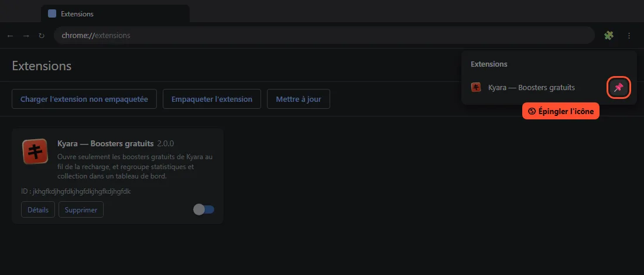Click Empaqueter l'extension button
Viewport: 644px width, 275px height.
click(x=212, y=99)
